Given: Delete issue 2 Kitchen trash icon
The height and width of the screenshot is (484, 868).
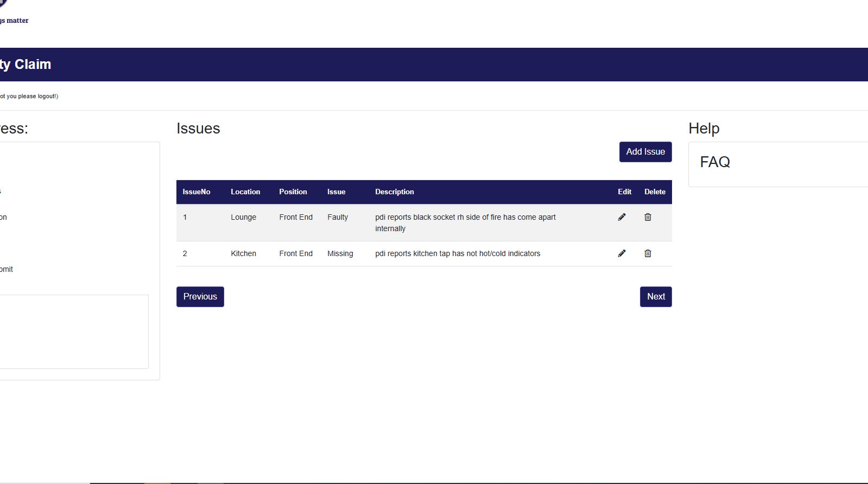Looking at the screenshot, I should point(648,253).
